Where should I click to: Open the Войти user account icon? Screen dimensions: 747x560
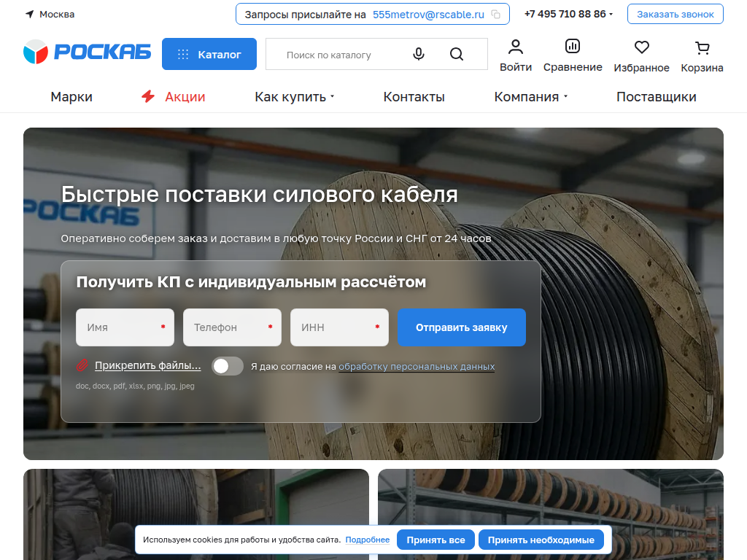pos(516,47)
